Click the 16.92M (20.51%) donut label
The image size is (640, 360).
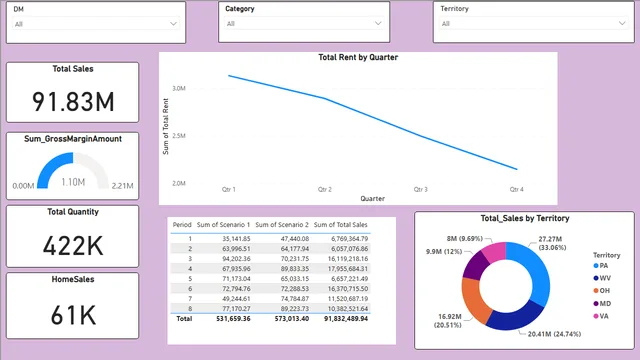click(x=447, y=321)
